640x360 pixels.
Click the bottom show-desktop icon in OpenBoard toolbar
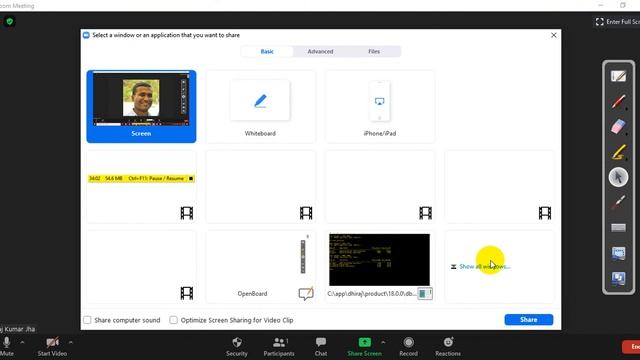[618, 278]
